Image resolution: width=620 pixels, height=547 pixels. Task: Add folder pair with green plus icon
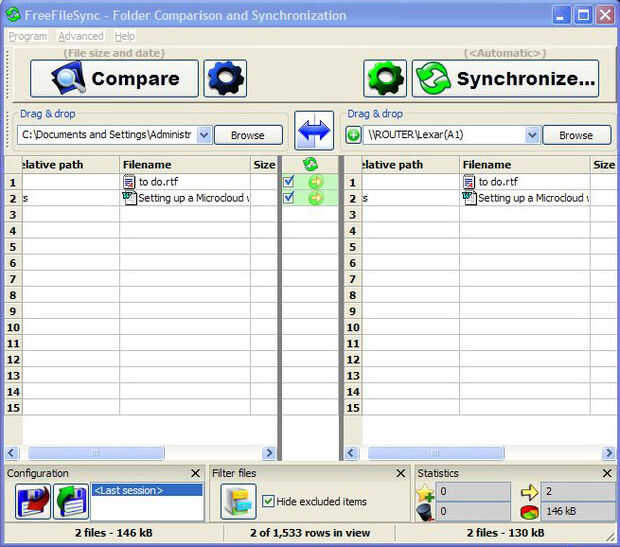click(x=353, y=135)
